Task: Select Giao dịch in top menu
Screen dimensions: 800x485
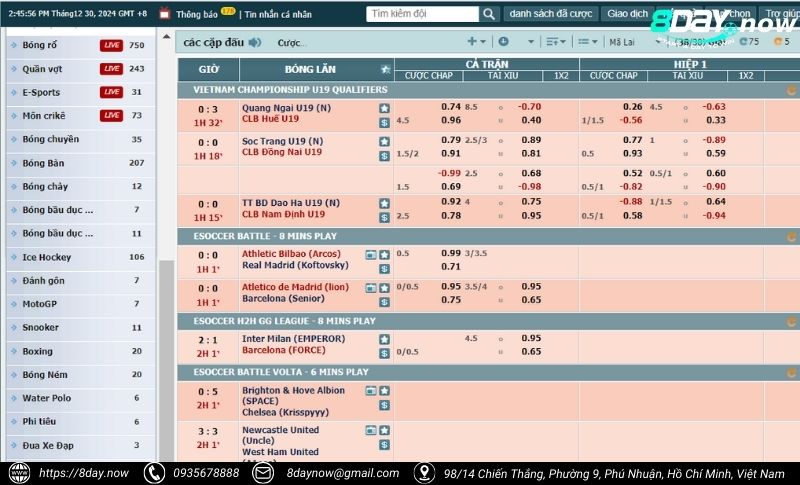Action: [x=627, y=14]
